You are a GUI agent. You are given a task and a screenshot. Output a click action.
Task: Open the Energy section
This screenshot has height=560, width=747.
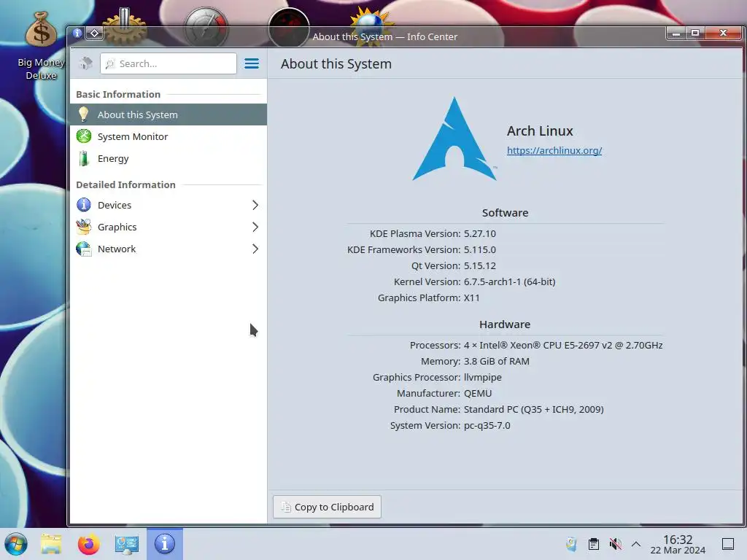(x=169, y=158)
